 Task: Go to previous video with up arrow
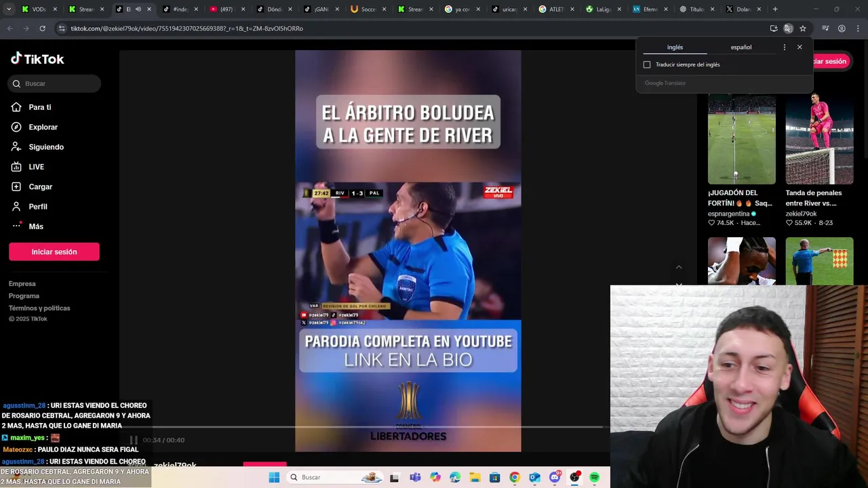(x=679, y=268)
